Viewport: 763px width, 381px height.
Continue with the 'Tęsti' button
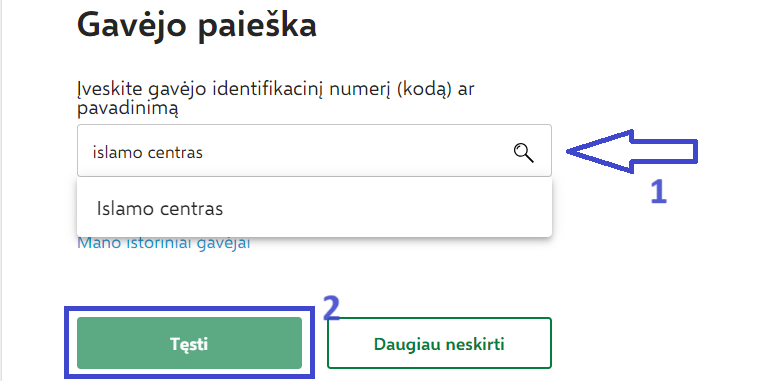[x=189, y=343]
